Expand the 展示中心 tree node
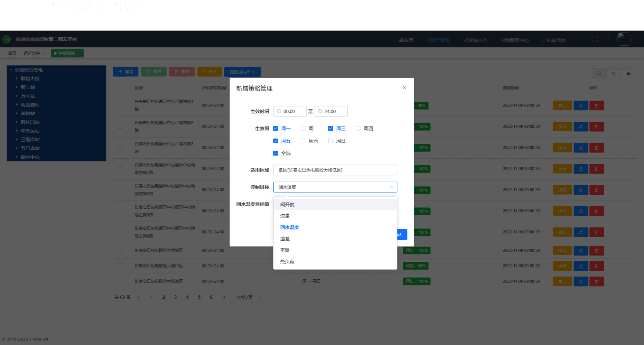The height and width of the screenshot is (345, 644). tap(17, 157)
